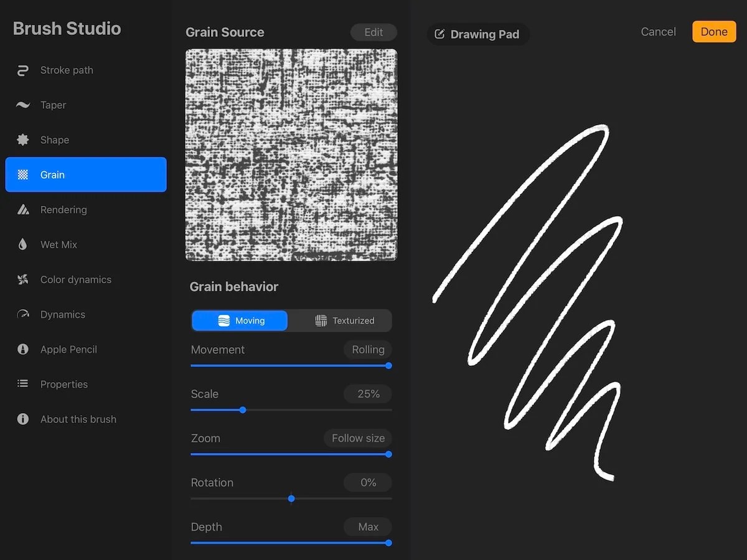Select the Stroke path settings icon
747x560 pixels.
coord(22,70)
